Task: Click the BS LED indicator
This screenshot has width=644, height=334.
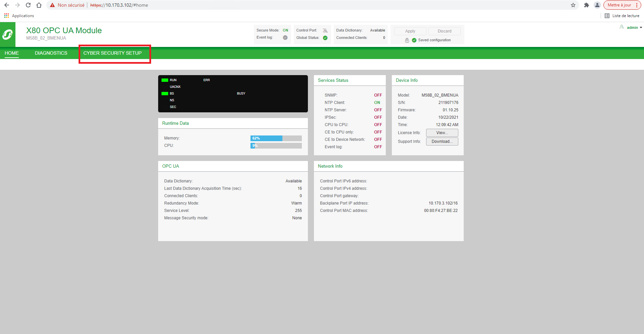Action: [x=165, y=94]
